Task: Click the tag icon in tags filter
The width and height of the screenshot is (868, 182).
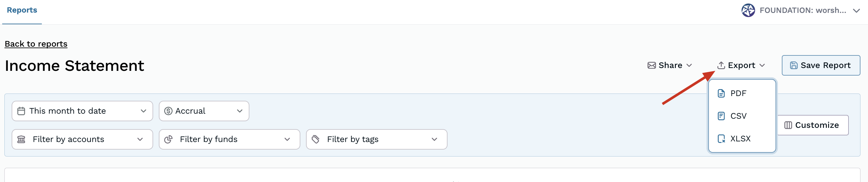Action: point(315,139)
